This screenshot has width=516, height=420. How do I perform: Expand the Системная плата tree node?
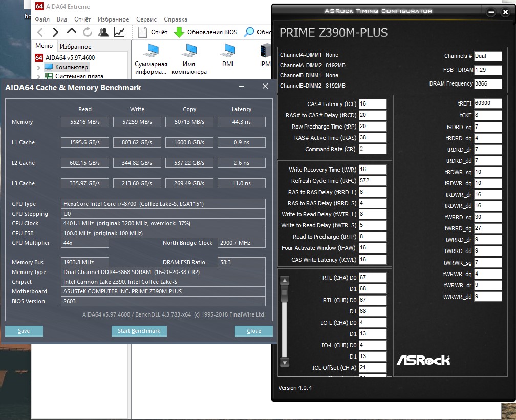39,76
